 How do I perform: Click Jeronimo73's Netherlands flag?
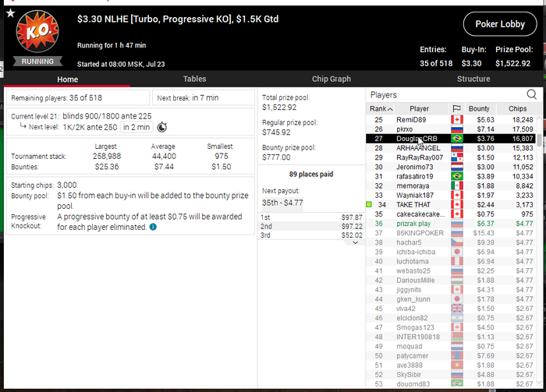pos(457,167)
